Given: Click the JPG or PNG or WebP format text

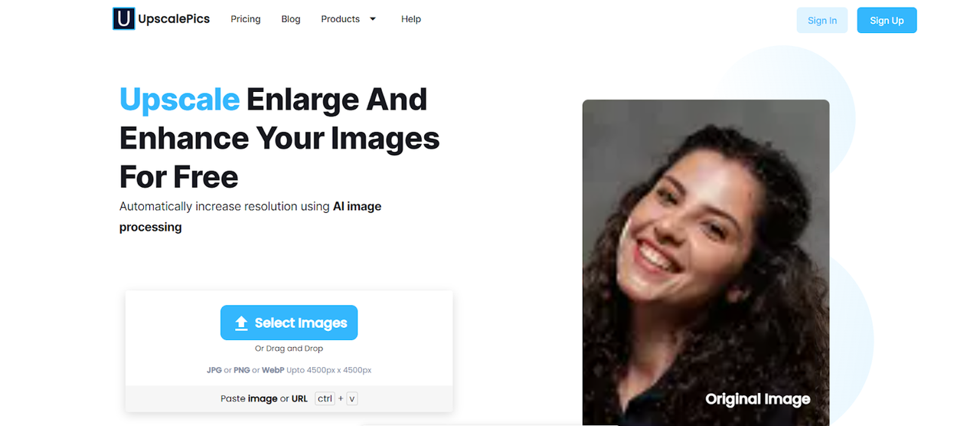Looking at the screenshot, I should point(289,370).
